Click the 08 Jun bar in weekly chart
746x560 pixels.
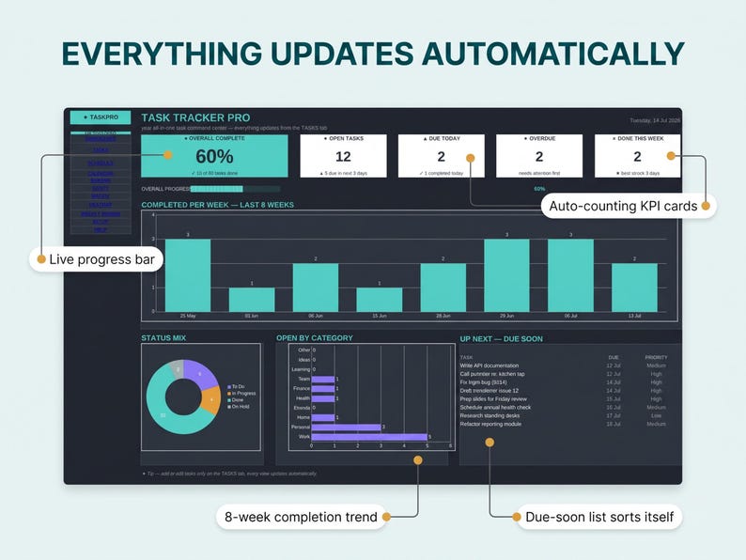316,288
